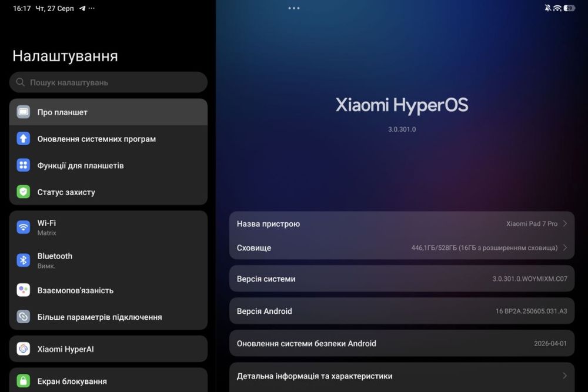Tap the Xiaomi HyperOS logo
Viewport: 588px width, 392px height.
point(402,105)
